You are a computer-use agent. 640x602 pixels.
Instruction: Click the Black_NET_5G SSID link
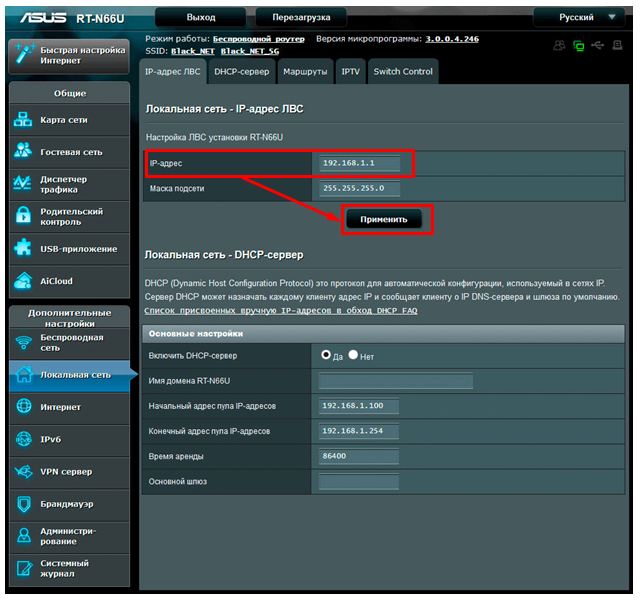pyautogui.click(x=250, y=51)
